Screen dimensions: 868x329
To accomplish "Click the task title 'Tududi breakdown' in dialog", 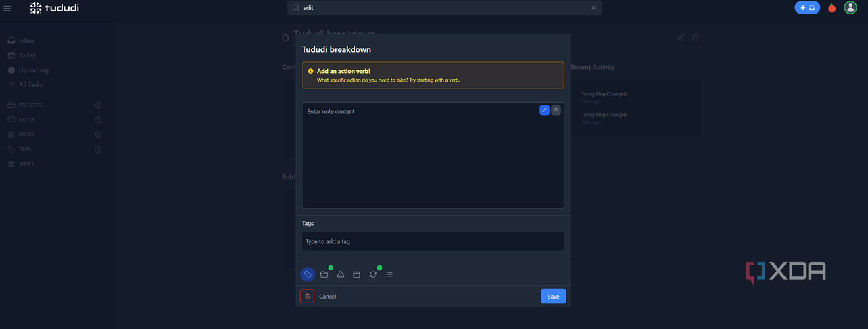I will click(336, 49).
